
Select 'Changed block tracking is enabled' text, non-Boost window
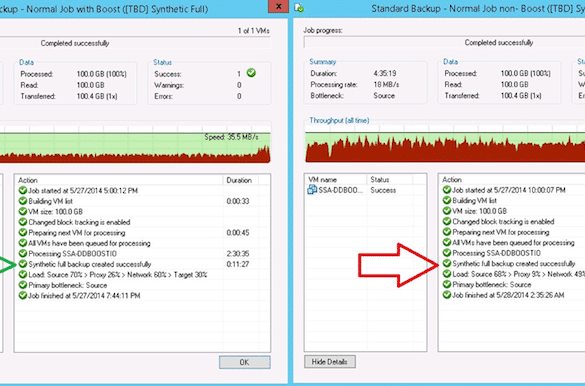coord(504,222)
